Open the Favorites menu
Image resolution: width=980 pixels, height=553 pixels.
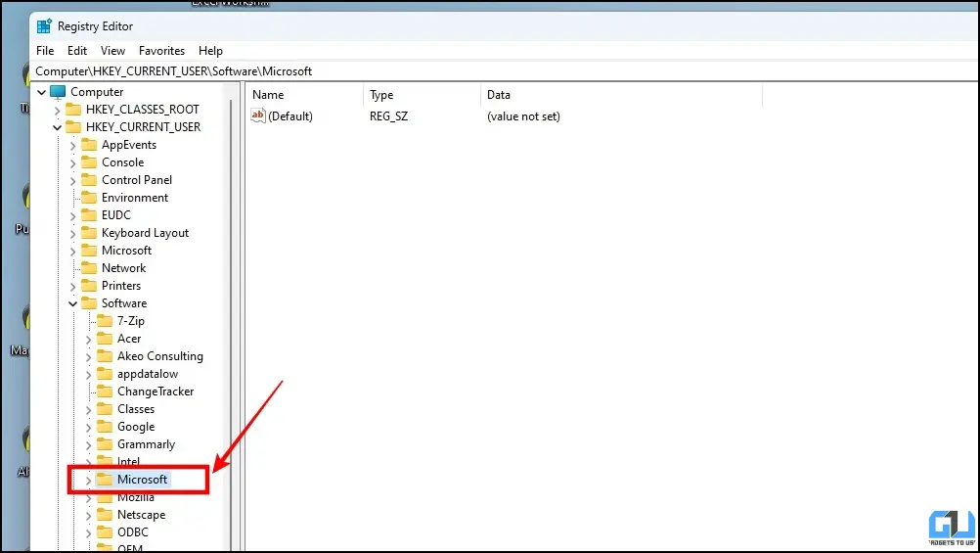coord(162,51)
